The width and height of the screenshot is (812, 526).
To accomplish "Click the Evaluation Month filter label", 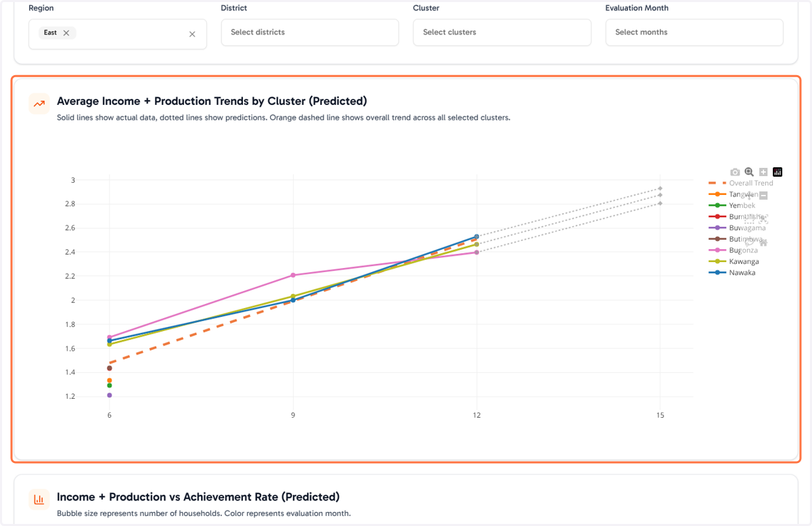I will click(x=637, y=8).
